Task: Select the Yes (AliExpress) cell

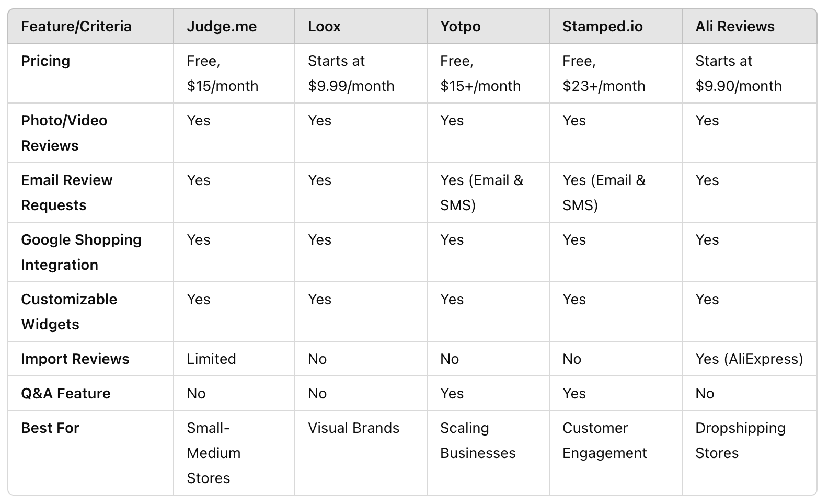Action: [x=749, y=359]
